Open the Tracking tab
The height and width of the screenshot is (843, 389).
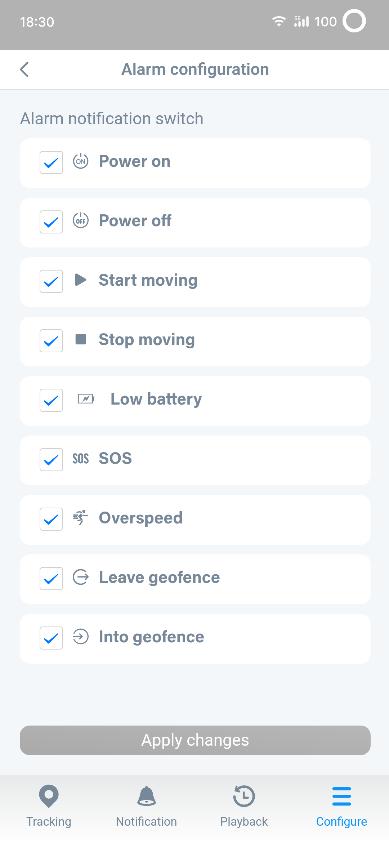[49, 807]
